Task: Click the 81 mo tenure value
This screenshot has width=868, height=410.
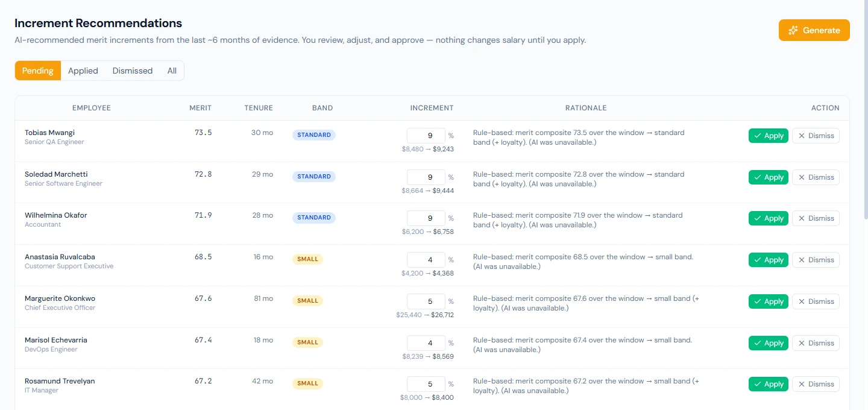Action: pos(262,298)
